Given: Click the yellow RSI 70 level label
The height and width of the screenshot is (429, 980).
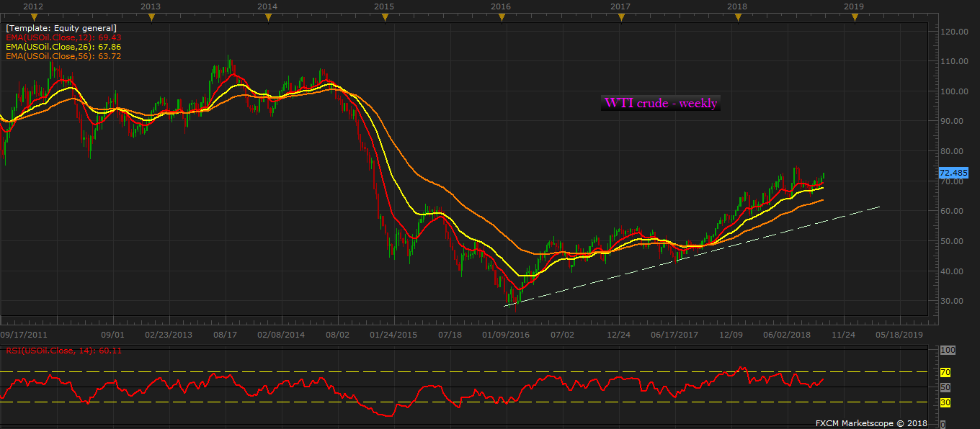Looking at the screenshot, I should coord(945,372).
